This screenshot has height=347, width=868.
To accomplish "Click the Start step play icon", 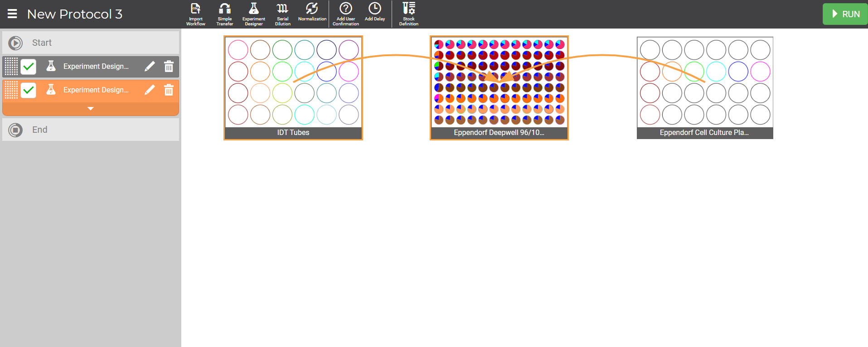I will click(15, 43).
